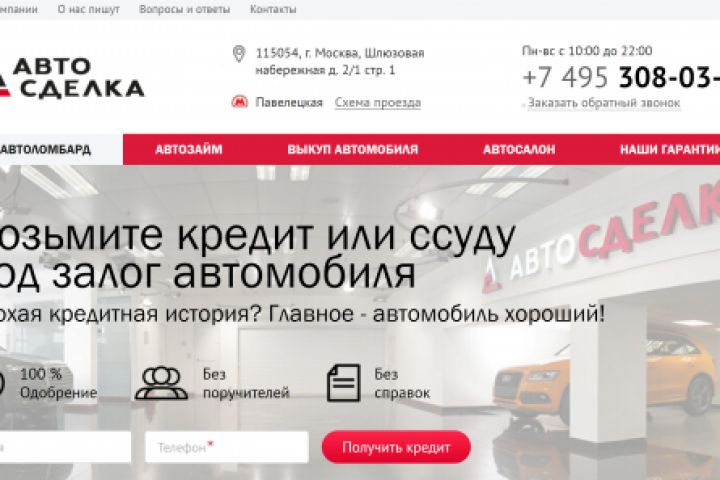
Task: Click the map pin location icon
Action: [x=239, y=54]
